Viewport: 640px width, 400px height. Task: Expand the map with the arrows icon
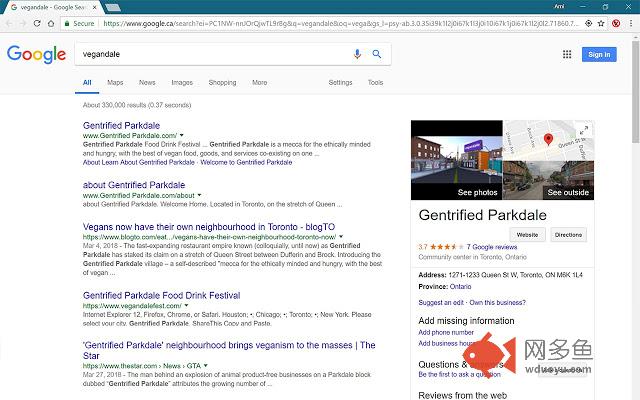[x=584, y=130]
